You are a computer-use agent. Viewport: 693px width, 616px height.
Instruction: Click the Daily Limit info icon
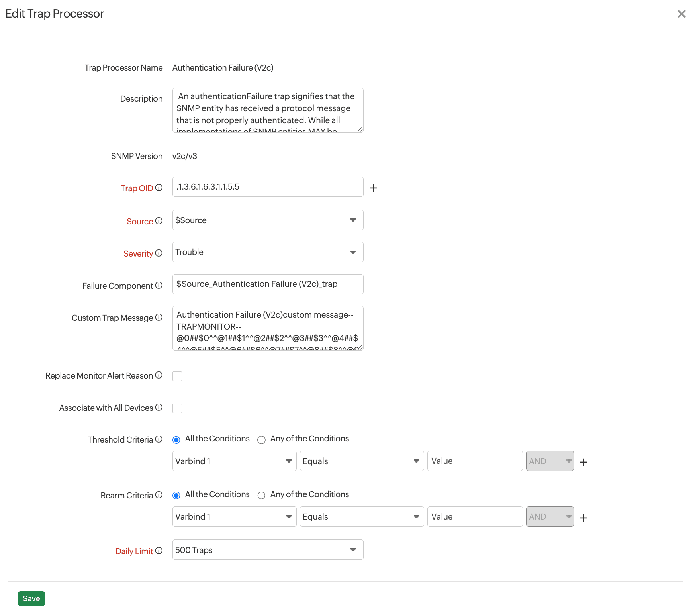click(159, 551)
